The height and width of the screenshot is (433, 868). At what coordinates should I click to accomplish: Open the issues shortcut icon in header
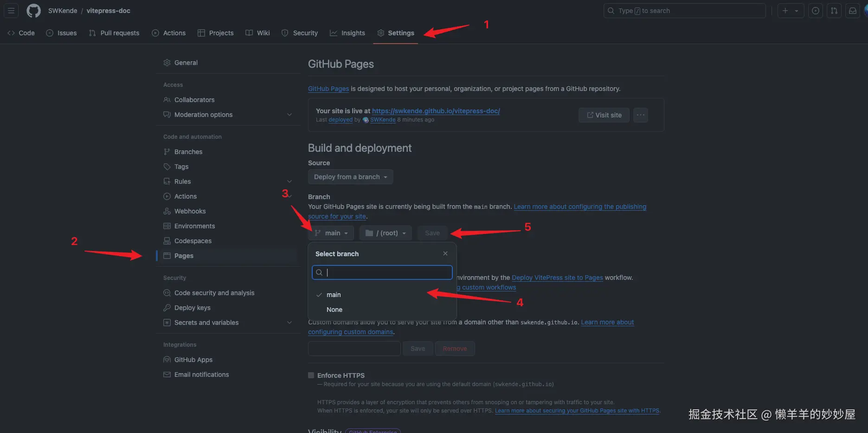click(816, 11)
